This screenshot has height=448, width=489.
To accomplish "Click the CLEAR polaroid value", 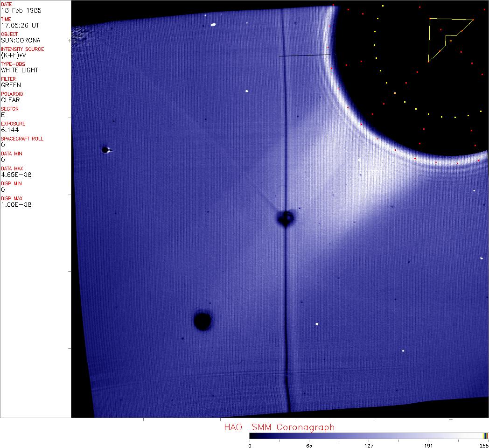I will (11, 100).
